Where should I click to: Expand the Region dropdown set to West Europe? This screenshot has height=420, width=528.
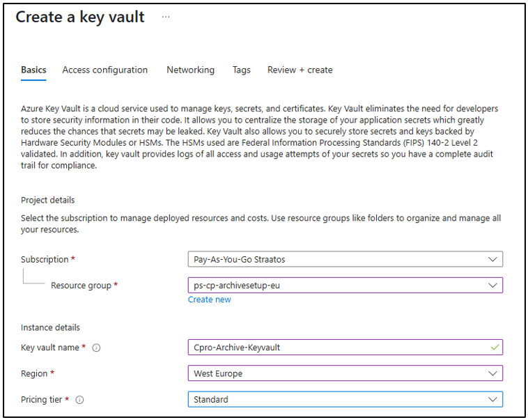tap(345, 373)
